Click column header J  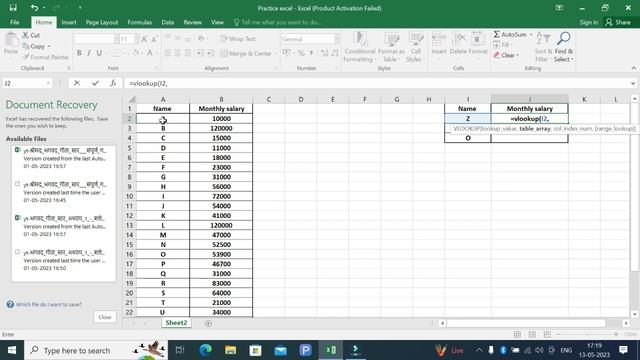tap(529, 99)
